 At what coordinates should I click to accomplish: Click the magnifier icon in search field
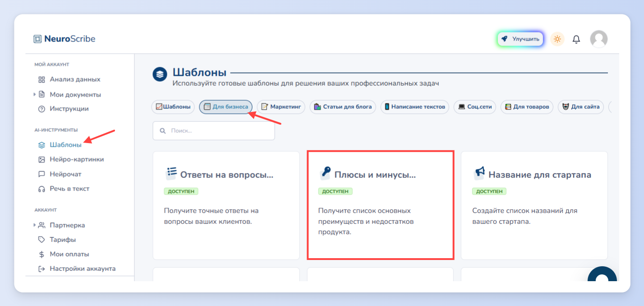pos(163,131)
